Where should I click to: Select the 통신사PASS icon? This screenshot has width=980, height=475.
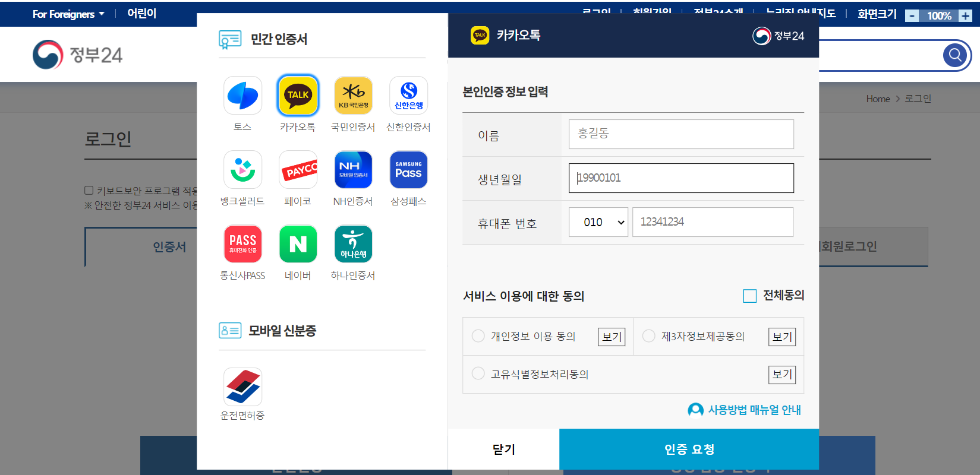242,244
